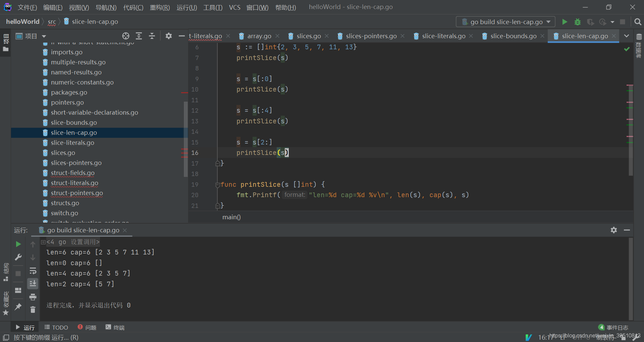Open switch.go in project tree
This screenshot has height=342, width=644.
64,213
